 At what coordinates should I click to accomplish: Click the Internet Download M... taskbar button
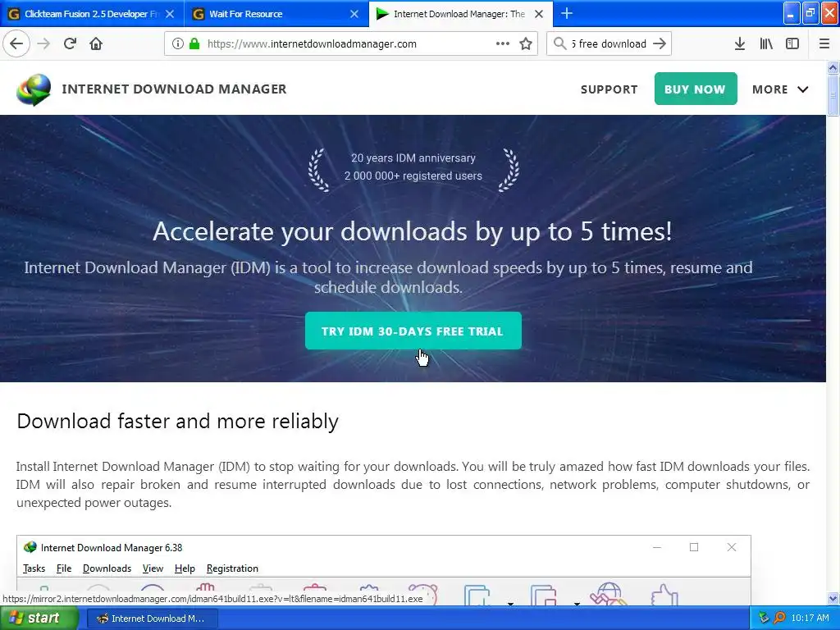[152, 619]
